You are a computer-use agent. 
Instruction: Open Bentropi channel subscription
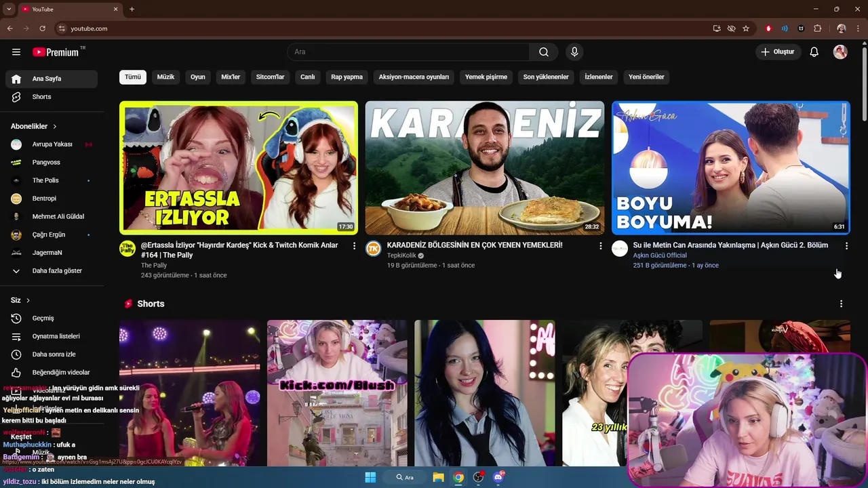[x=52, y=199]
